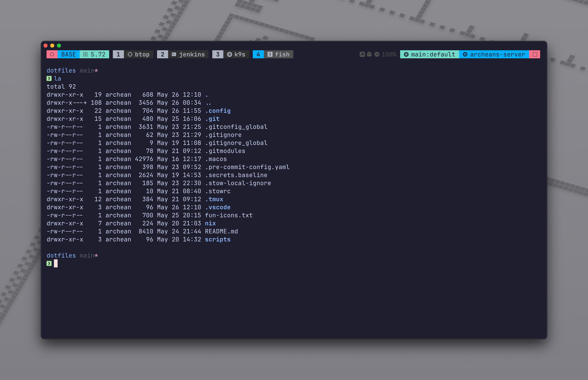Click the dashed square icon at right end
The image size is (588, 380).
click(535, 54)
